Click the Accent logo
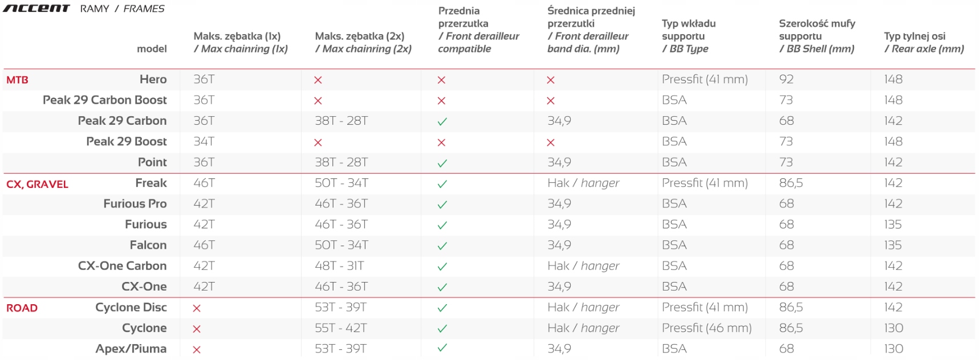 pyautogui.click(x=36, y=9)
